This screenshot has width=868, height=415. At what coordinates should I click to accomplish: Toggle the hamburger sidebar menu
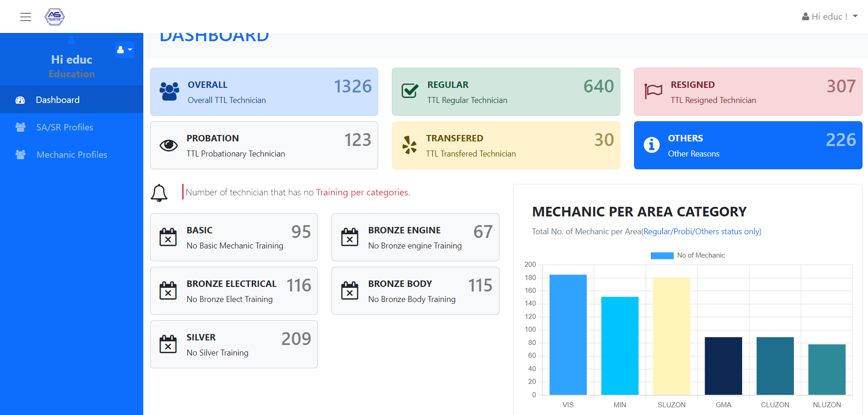coord(26,17)
